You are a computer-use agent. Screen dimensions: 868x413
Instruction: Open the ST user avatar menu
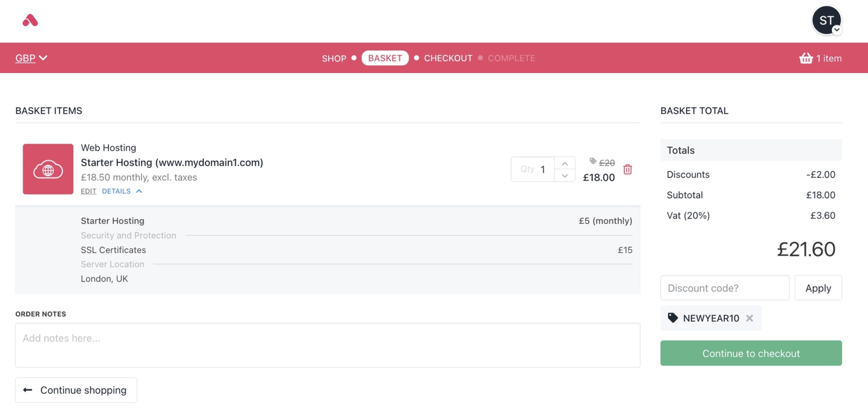826,20
